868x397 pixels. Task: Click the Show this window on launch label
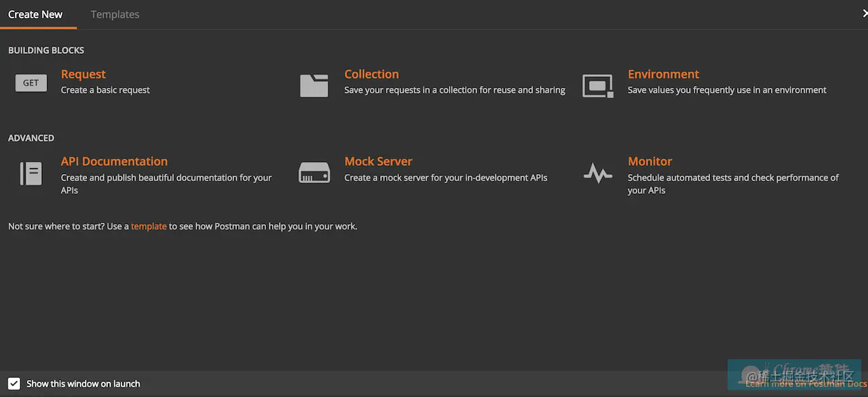tap(83, 383)
